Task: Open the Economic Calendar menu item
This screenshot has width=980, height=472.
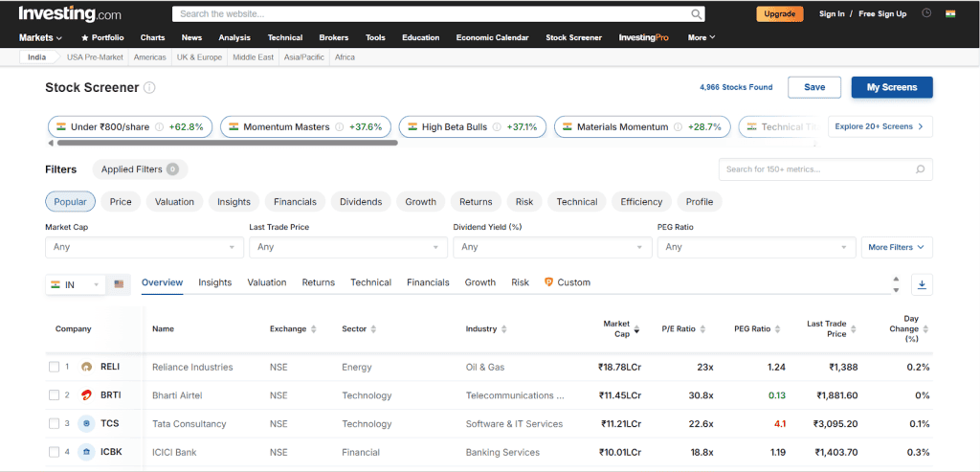Action: coord(493,37)
